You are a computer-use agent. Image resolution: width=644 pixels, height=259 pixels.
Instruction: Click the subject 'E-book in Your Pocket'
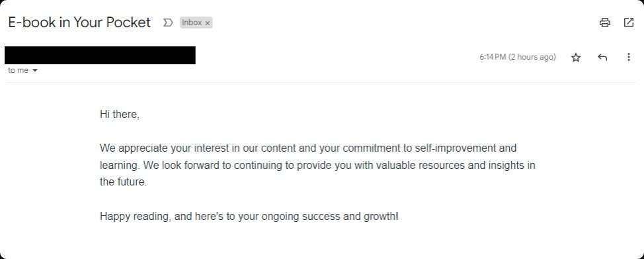(79, 23)
